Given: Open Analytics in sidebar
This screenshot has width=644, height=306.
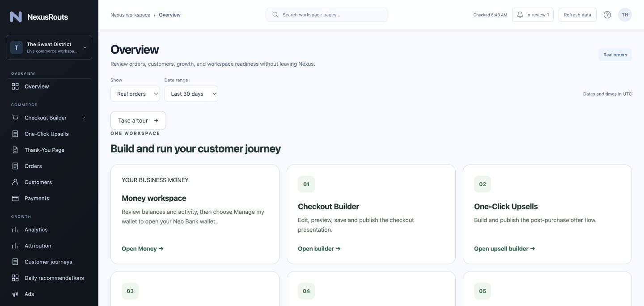Looking at the screenshot, I should (49, 229).
